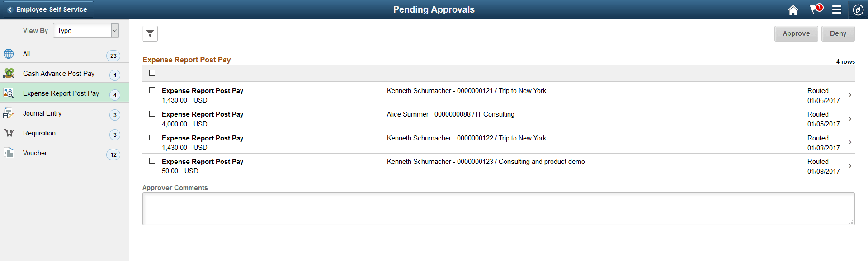Click the Cash Advance Post Pay sidebar icon

[9, 73]
